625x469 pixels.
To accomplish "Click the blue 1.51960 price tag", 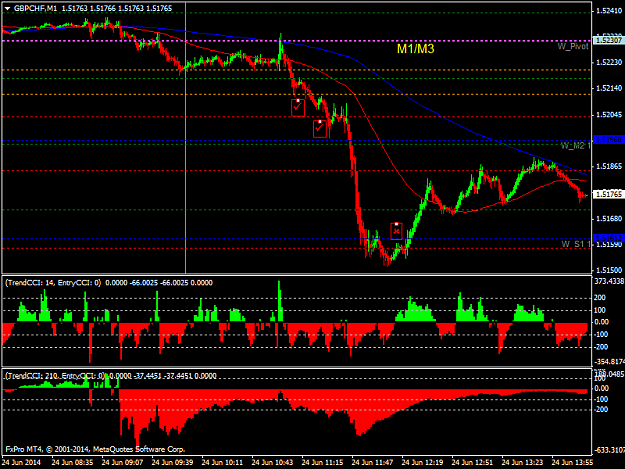I will coord(608,140).
